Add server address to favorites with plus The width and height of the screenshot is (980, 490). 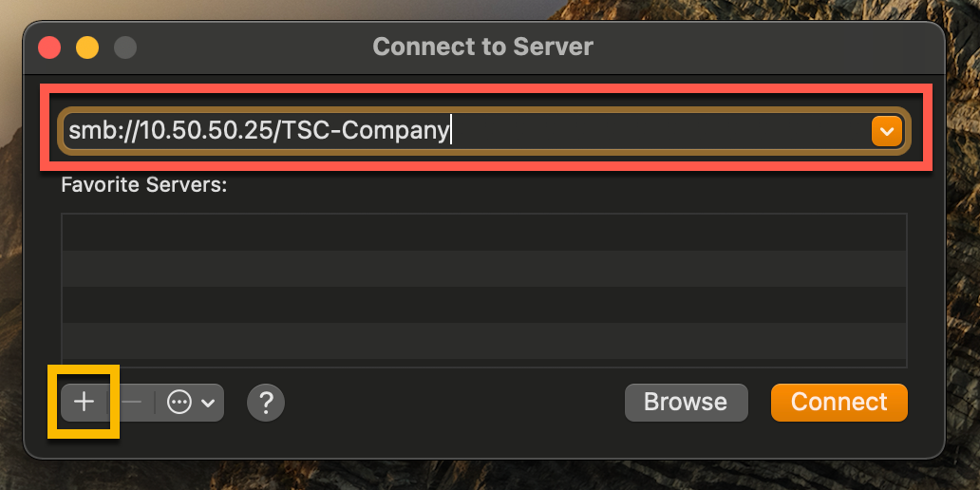tap(85, 402)
